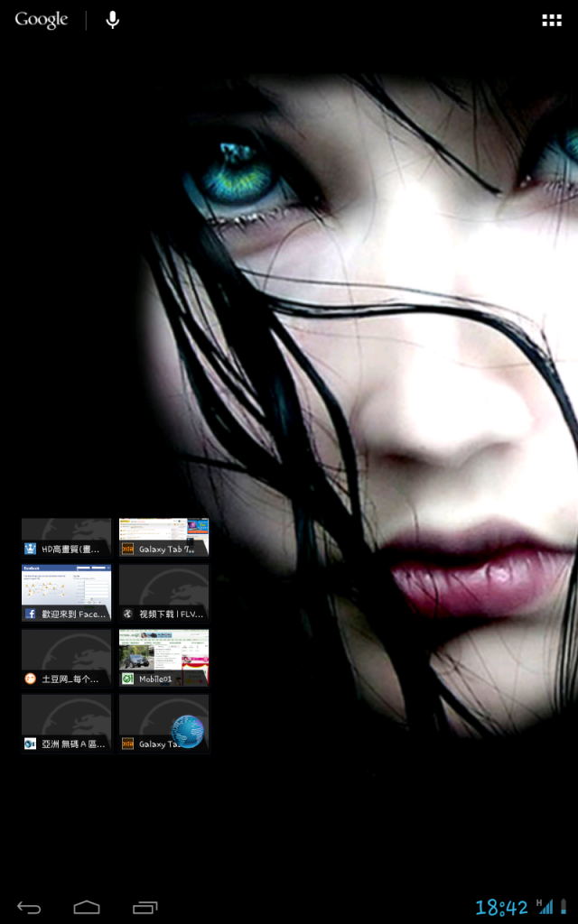Tap the mobile signal strength icon

[x=545, y=906]
